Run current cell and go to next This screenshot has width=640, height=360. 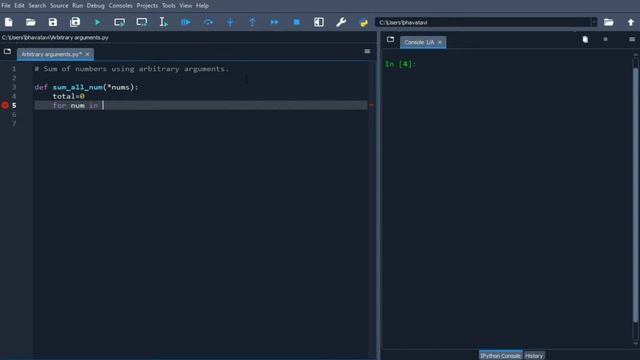click(142, 22)
